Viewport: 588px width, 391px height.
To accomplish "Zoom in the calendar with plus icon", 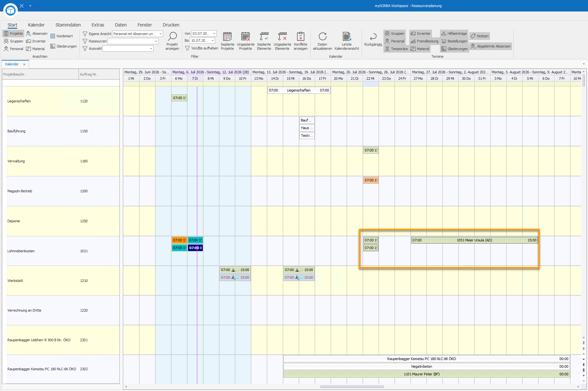I will coord(584,376).
